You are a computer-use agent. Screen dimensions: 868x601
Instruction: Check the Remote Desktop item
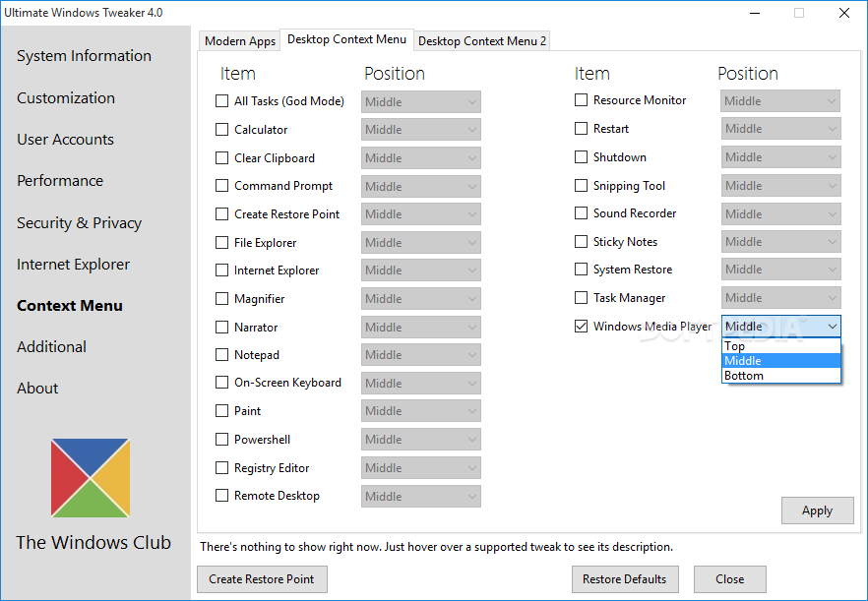point(222,496)
